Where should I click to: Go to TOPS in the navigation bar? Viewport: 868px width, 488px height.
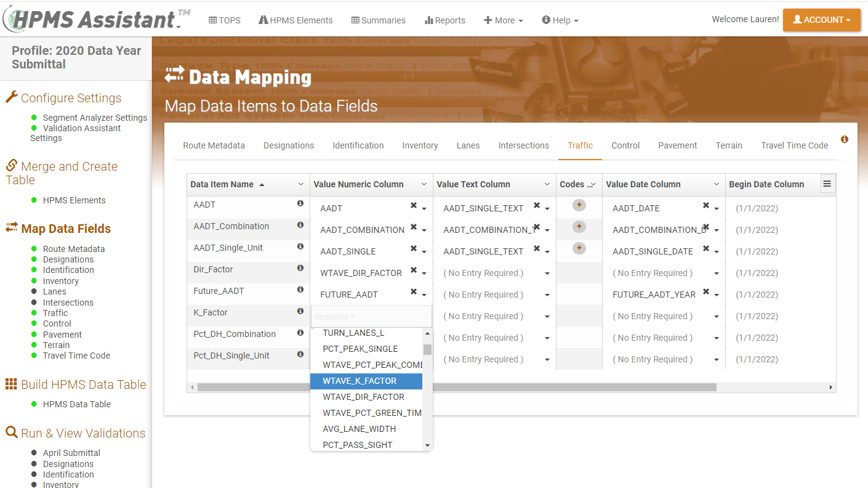[x=225, y=20]
